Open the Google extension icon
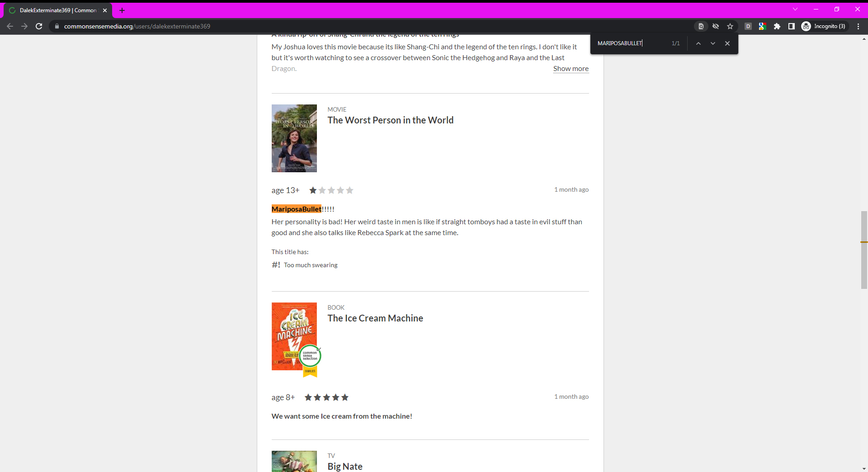Image resolution: width=868 pixels, height=472 pixels. coord(763,26)
